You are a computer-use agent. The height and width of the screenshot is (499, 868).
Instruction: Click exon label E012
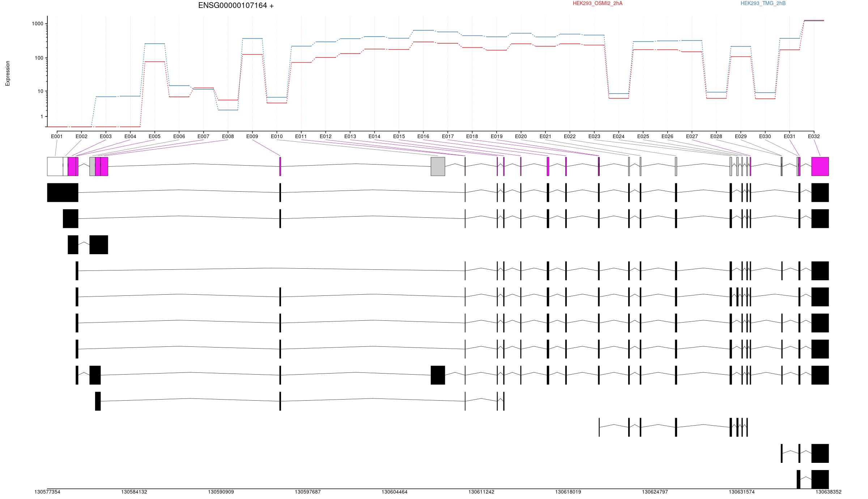click(x=325, y=136)
